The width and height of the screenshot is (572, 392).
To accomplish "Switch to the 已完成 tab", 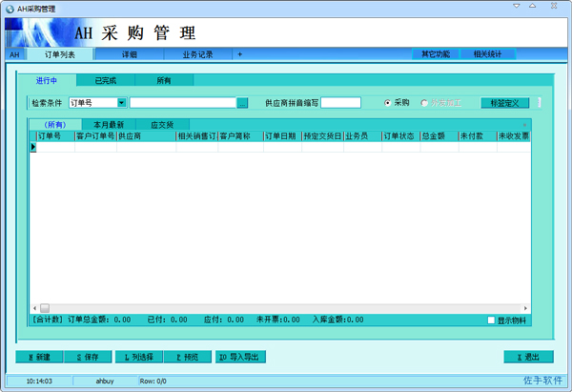I will pyautogui.click(x=105, y=81).
